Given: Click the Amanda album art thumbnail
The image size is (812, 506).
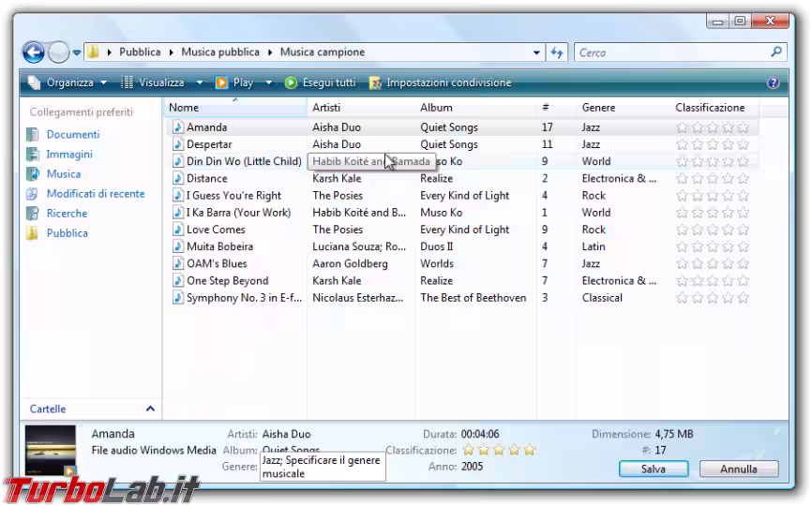Looking at the screenshot, I should [50, 451].
